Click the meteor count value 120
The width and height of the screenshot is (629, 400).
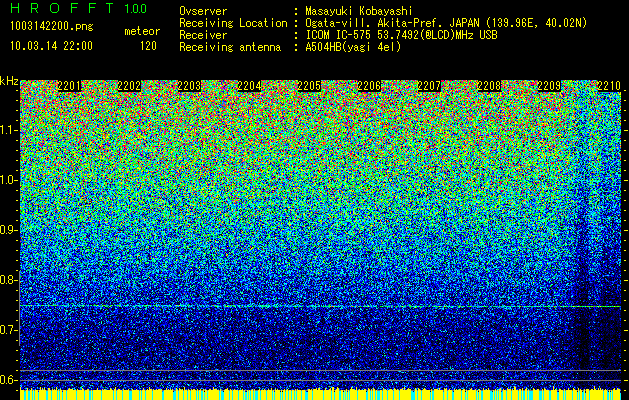click(148, 46)
